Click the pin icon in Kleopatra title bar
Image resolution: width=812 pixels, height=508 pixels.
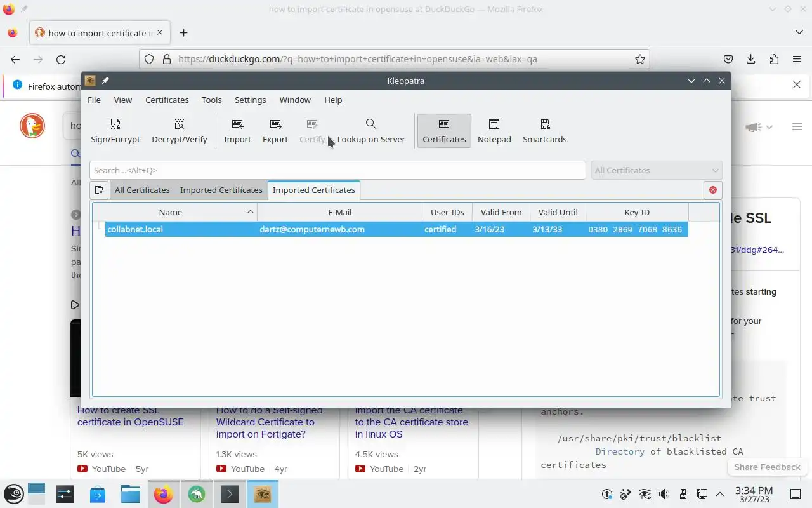[x=105, y=81]
